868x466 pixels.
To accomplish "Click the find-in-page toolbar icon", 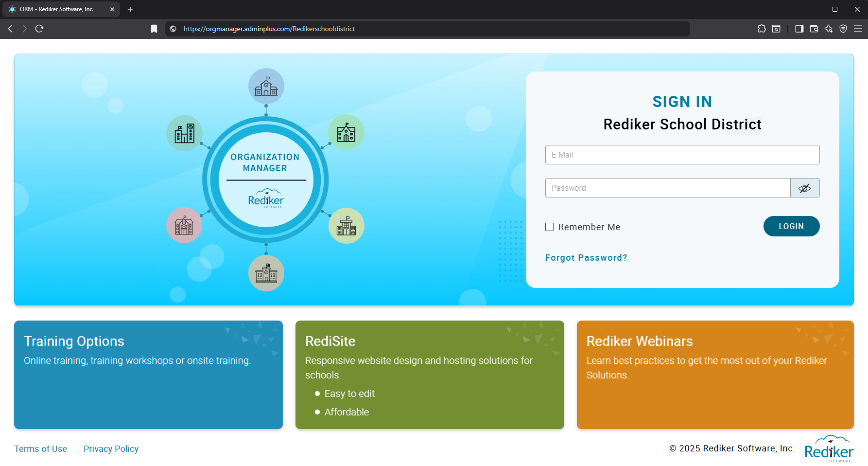I will pos(776,29).
